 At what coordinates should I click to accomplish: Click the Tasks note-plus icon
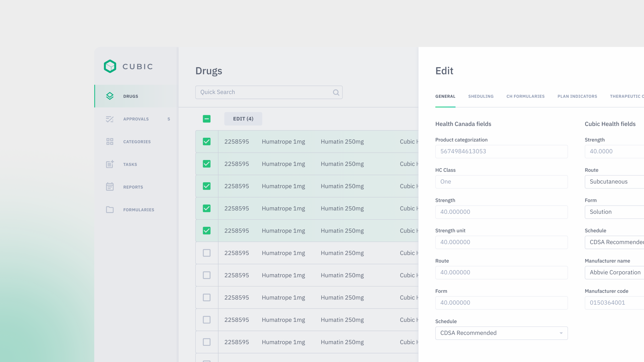click(x=110, y=164)
